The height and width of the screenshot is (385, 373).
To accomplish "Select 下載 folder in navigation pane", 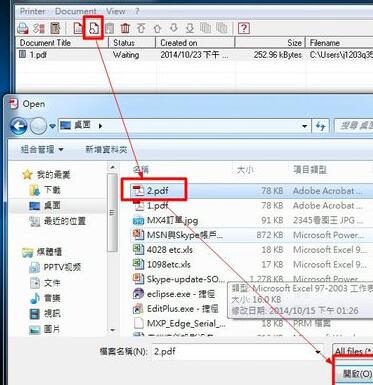I will (45, 190).
